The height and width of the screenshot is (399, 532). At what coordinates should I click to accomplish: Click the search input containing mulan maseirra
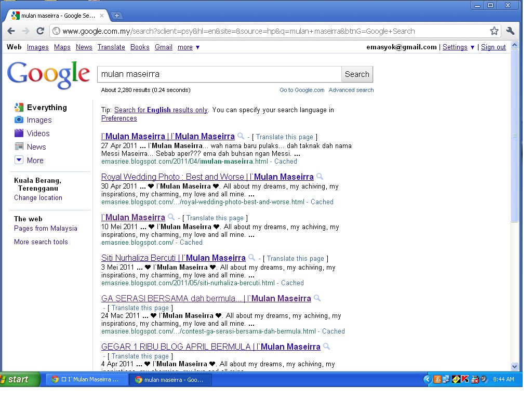pyautogui.click(x=219, y=74)
